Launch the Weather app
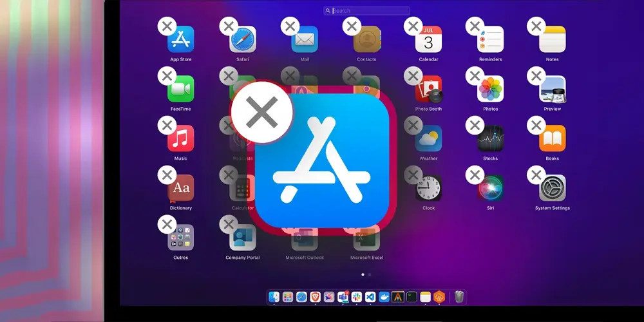Screen dimensions: 644x322 428,138
